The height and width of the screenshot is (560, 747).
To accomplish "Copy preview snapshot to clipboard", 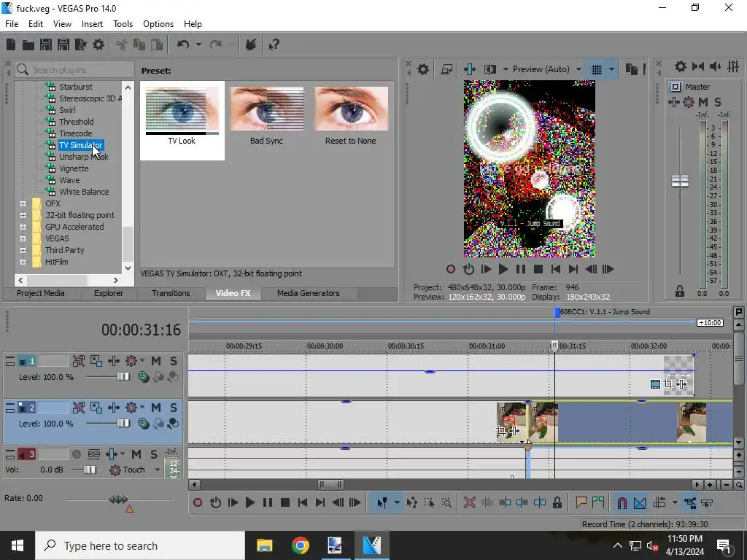I will tap(631, 69).
